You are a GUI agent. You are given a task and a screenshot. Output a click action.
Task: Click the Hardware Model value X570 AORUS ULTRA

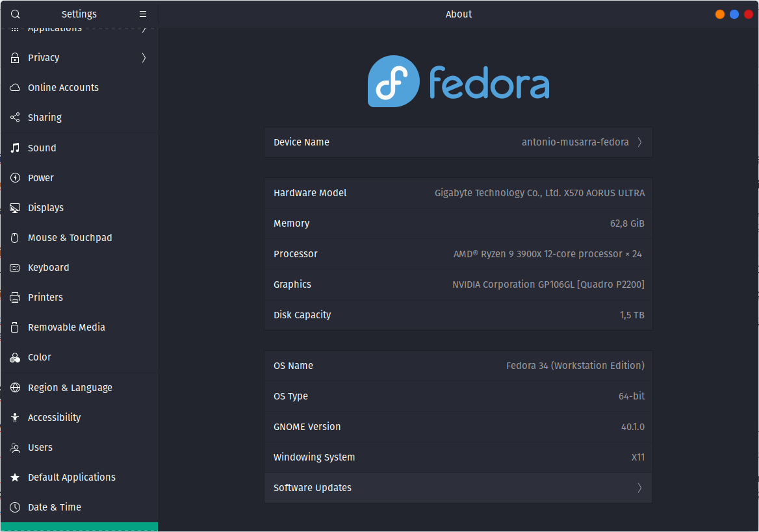539,193
